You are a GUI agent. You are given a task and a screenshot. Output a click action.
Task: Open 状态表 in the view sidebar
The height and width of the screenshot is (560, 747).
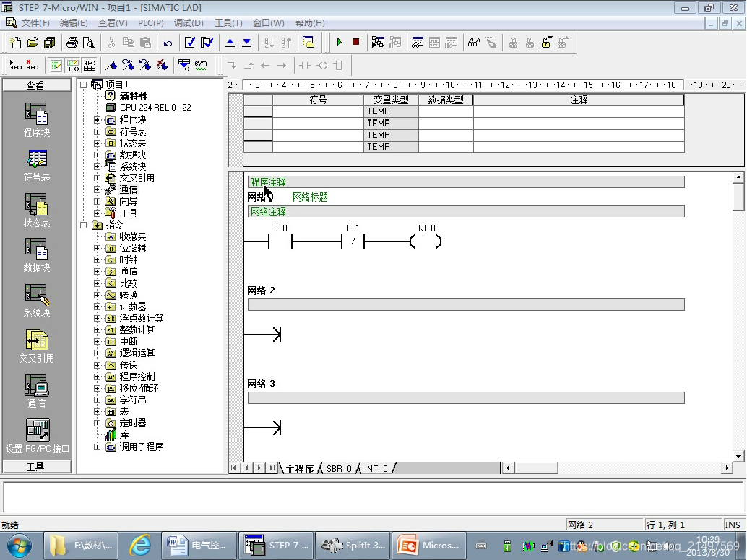(37, 211)
